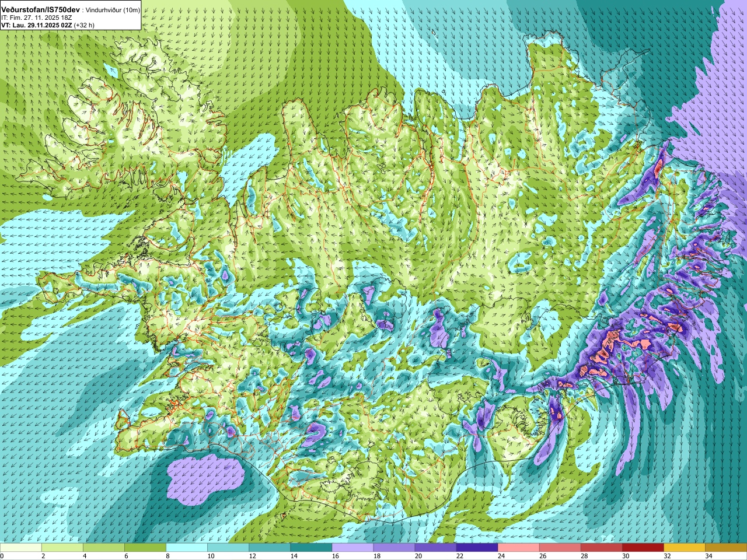Select the legend tick label '34'
747x560 pixels.
pos(708,556)
